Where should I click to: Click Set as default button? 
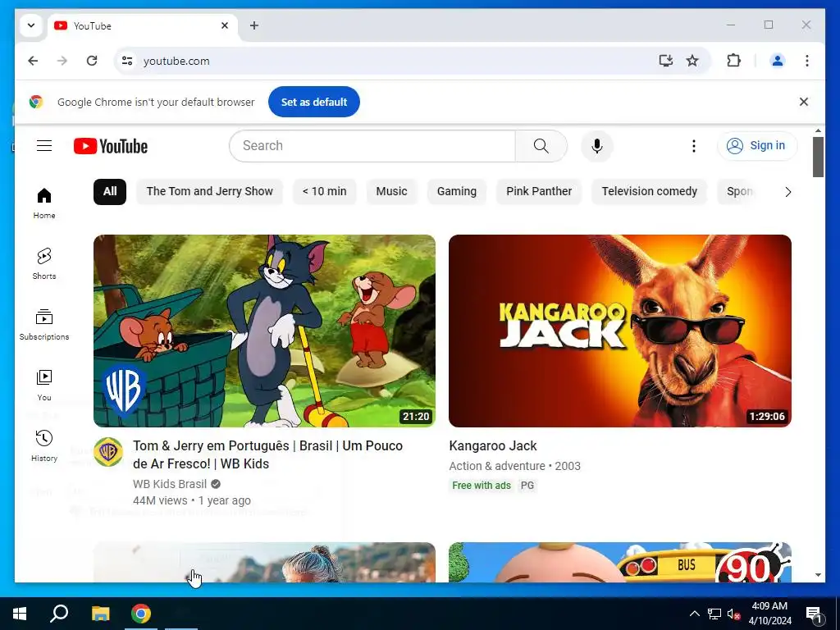click(314, 102)
